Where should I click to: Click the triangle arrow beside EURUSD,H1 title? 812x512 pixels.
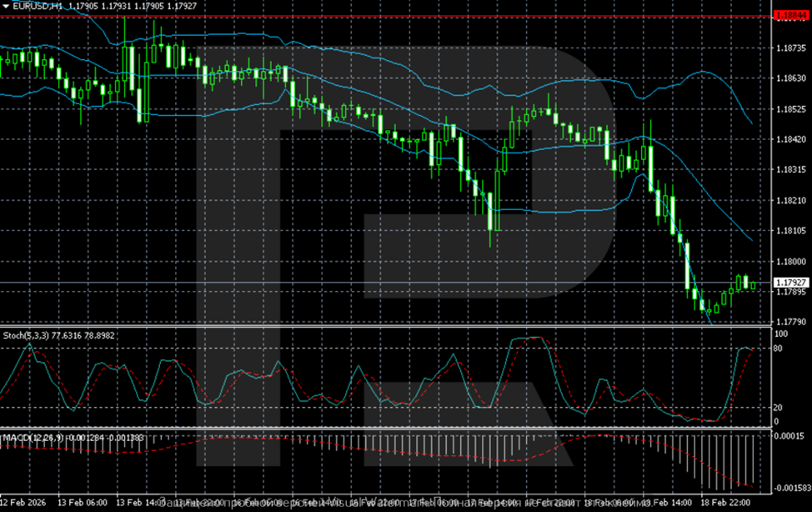6,6
